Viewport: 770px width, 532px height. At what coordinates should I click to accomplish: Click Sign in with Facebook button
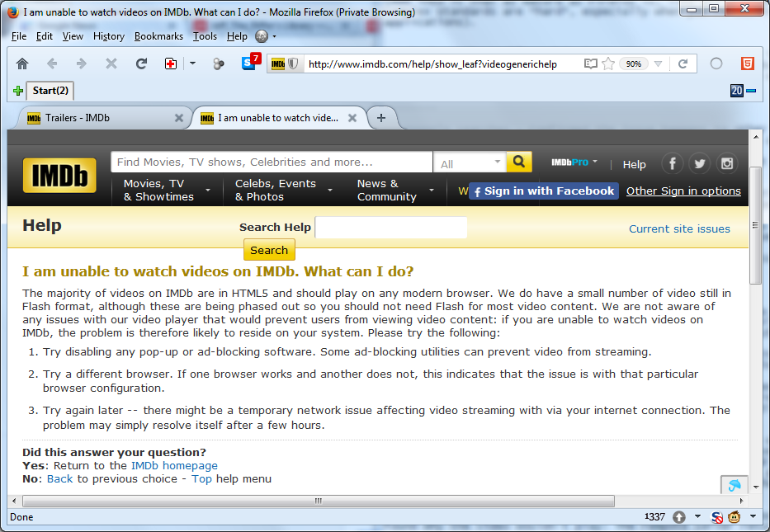pos(543,191)
